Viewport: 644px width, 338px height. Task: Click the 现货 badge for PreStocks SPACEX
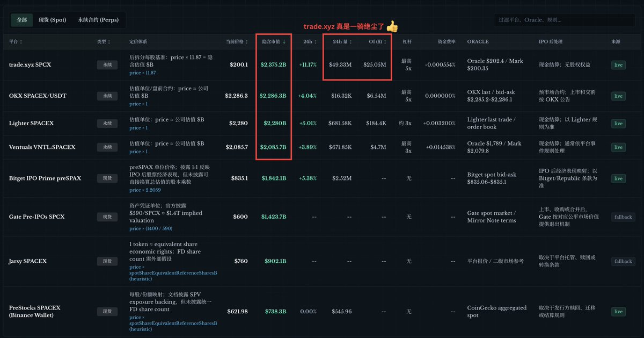point(107,311)
